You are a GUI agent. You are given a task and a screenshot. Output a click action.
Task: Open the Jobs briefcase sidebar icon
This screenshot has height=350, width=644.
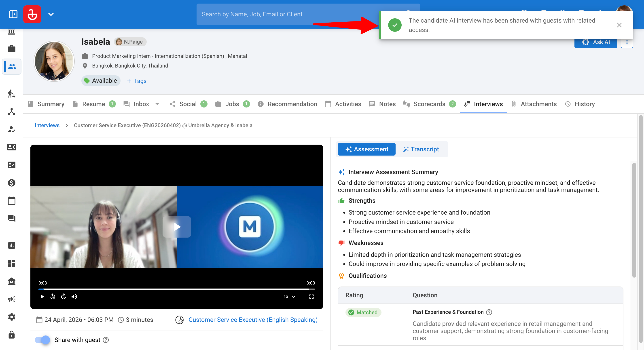coord(11,48)
